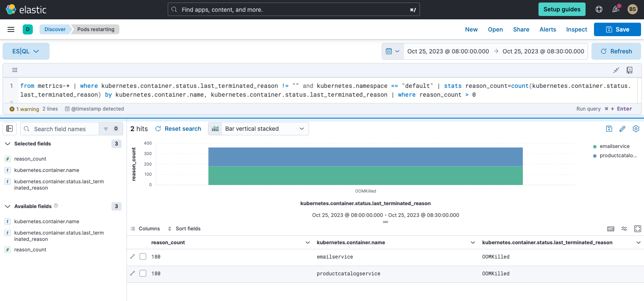Image resolution: width=644 pixels, height=301 pixels.
Task: Expand the emailservice row details
Action: [x=132, y=256]
